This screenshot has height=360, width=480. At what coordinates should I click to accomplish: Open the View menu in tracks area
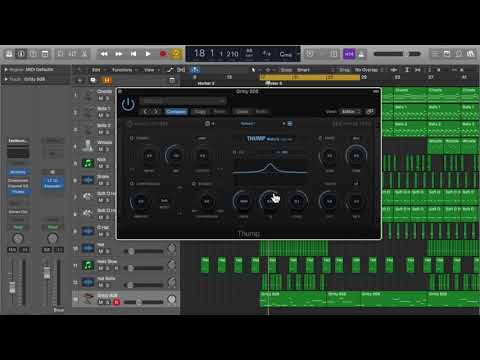[149, 70]
